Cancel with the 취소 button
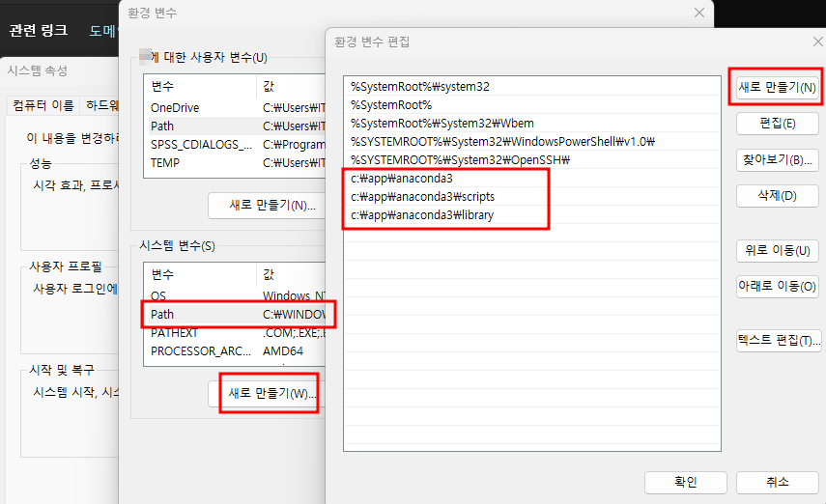Image resolution: width=826 pixels, height=504 pixels. point(777,483)
